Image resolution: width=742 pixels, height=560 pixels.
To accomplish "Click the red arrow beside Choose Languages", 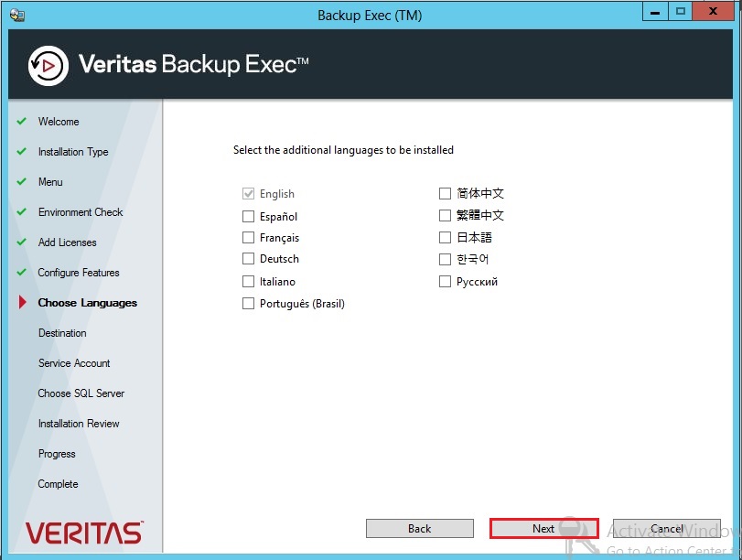I will coord(23,303).
